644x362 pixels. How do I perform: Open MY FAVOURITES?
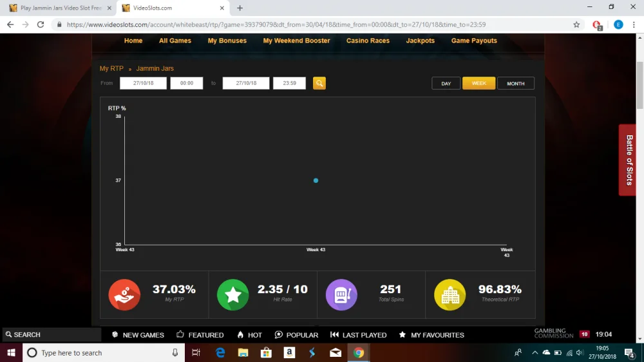(x=431, y=335)
